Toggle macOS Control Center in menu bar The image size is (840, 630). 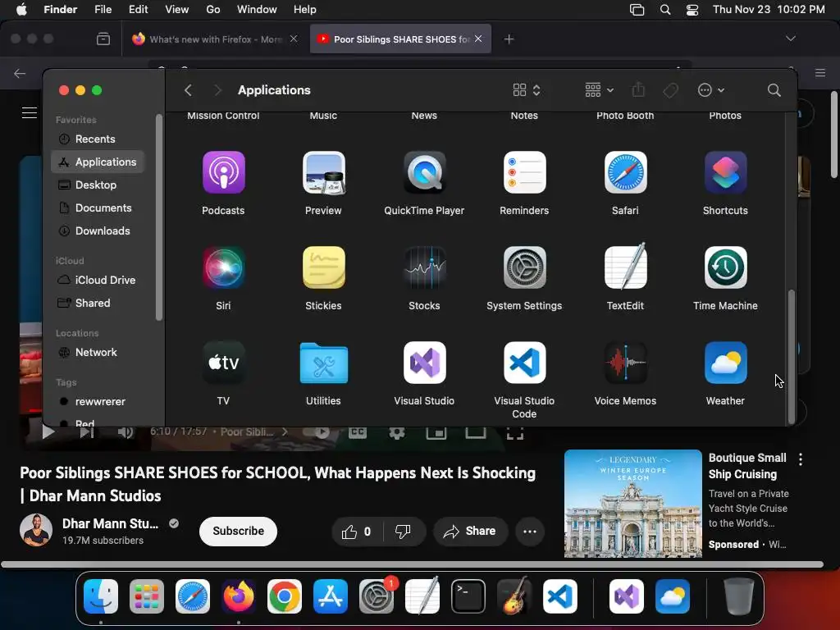coord(692,10)
